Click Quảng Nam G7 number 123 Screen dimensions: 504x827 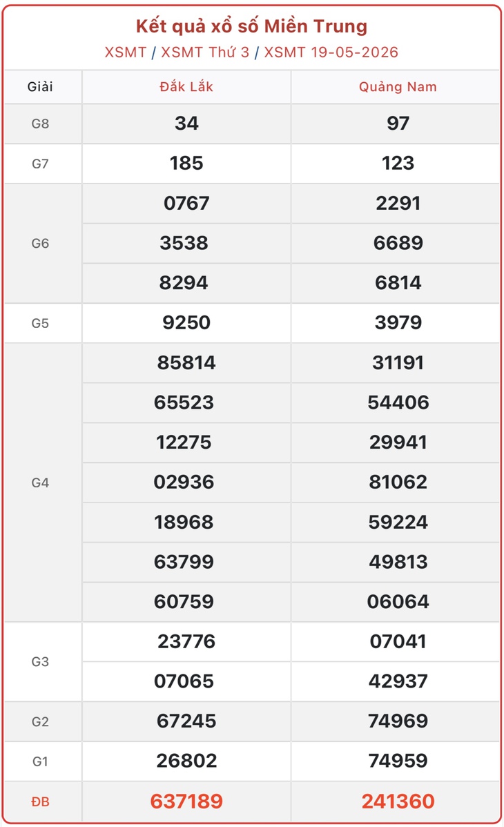click(398, 164)
